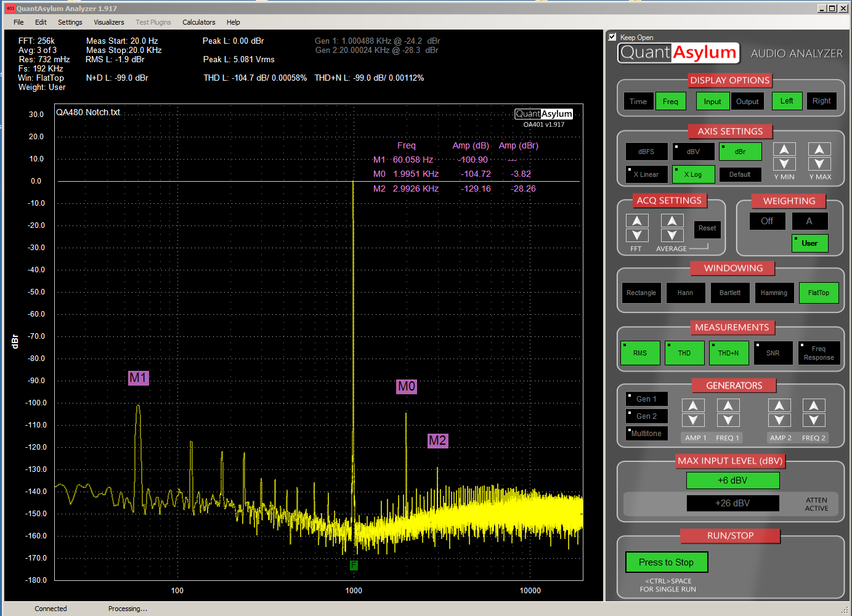Toggle Right channel display
The image size is (852, 616).
pyautogui.click(x=822, y=101)
